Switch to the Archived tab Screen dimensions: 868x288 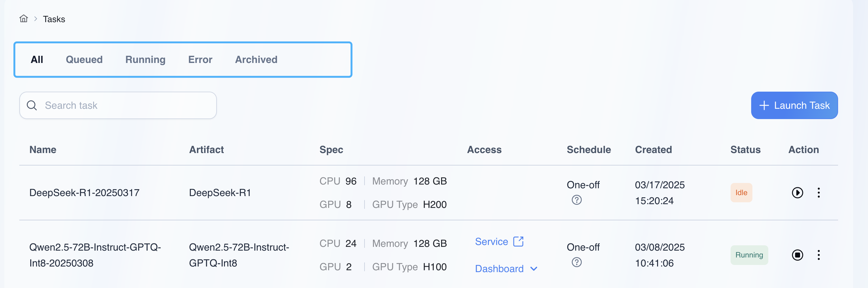coord(256,60)
